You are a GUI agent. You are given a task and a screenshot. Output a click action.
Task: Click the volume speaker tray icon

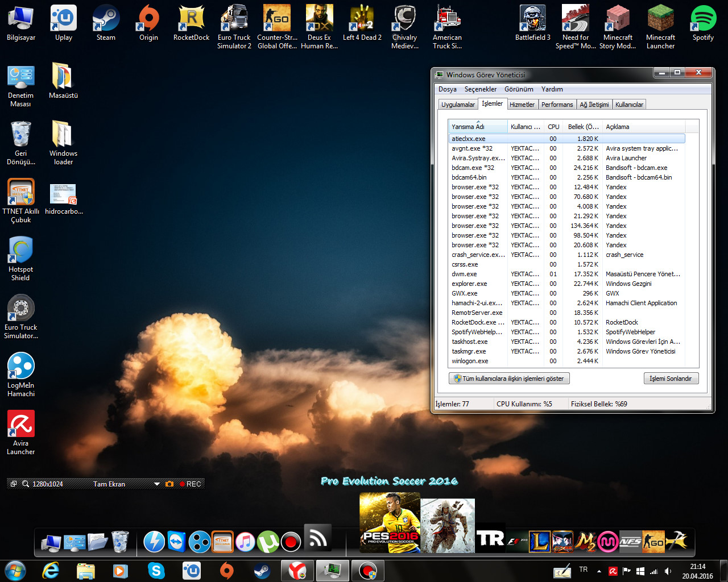pos(668,571)
